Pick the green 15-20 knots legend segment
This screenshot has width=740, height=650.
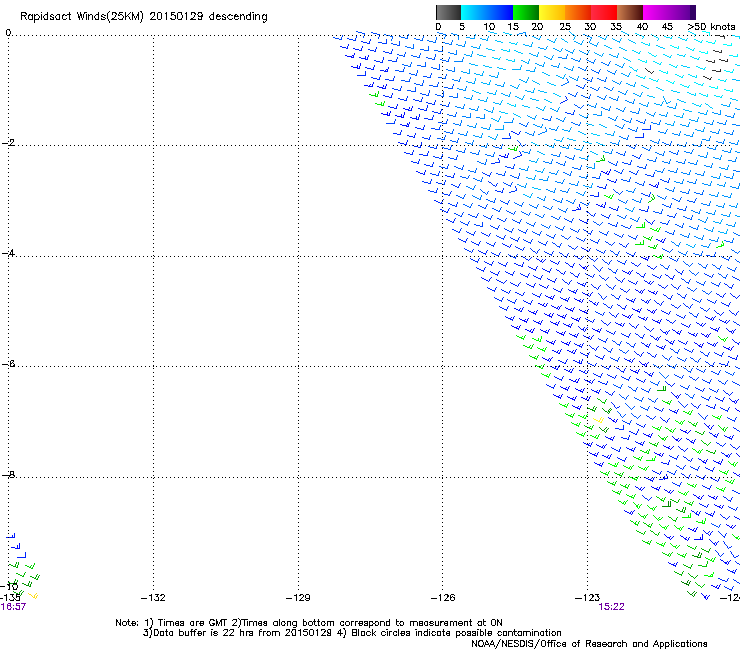coord(526,12)
